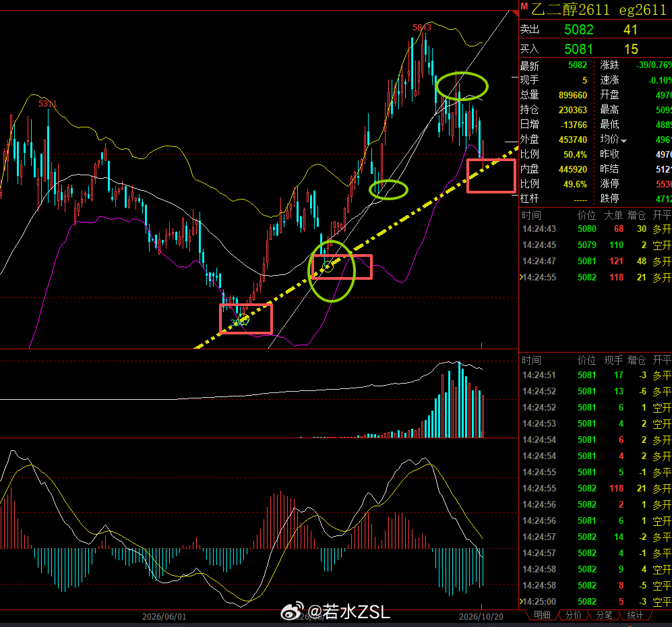Click the 2026/10/20 date on time axis
The image size is (672, 627).
tap(481, 617)
